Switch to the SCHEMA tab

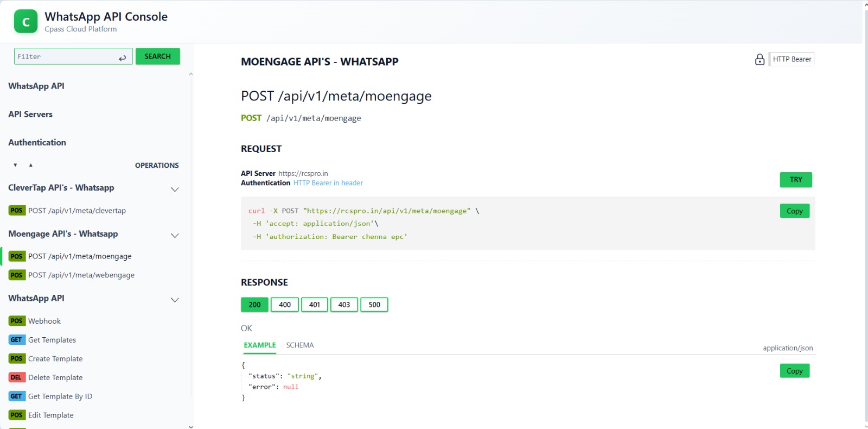click(x=300, y=345)
